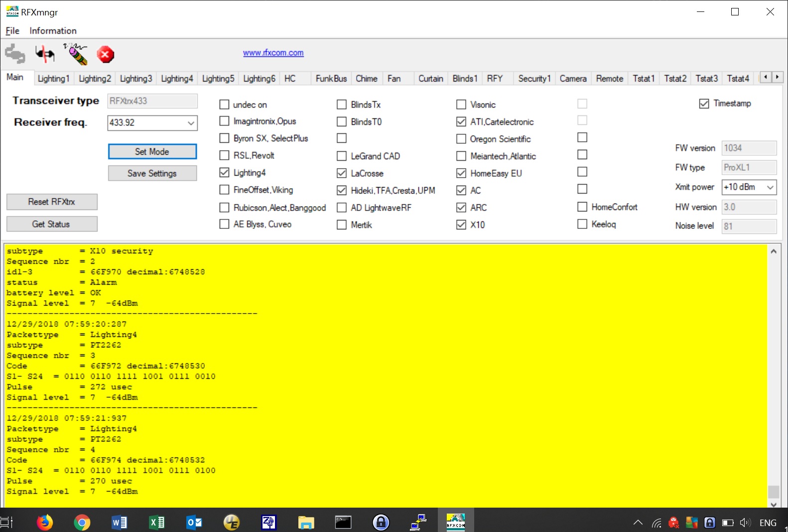Click the log scrollbar down arrow
The width and height of the screenshot is (788, 532).
773,504
